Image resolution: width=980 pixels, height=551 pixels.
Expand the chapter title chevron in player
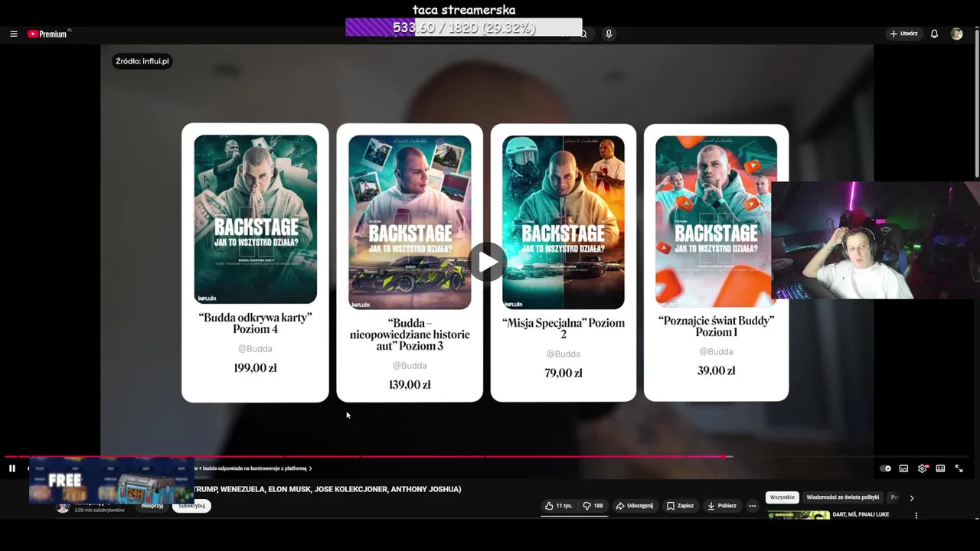(310, 468)
